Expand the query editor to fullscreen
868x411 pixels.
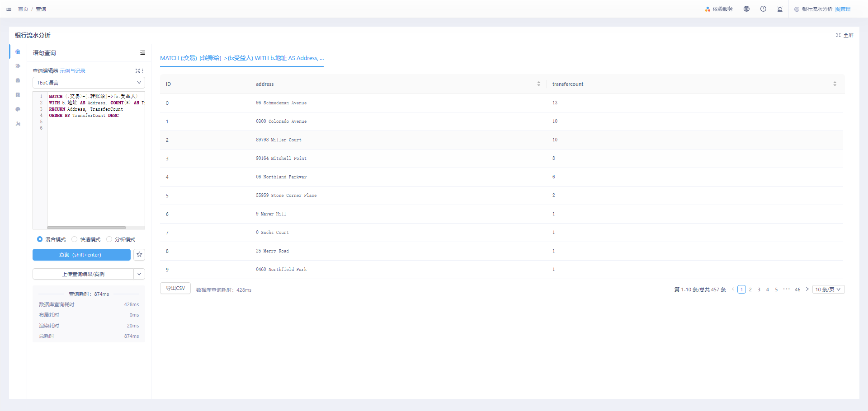pos(137,71)
